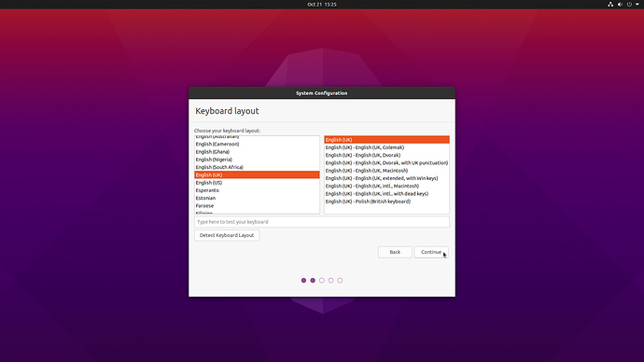Expand the system menu arrow in top bar
The width and height of the screenshot is (644, 362).
[x=637, y=4]
